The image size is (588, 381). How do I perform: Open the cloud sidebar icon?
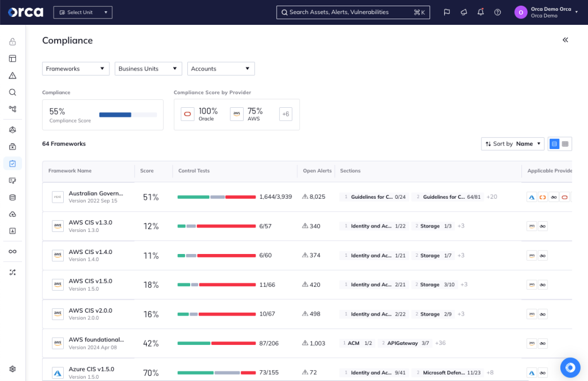pyautogui.click(x=12, y=214)
